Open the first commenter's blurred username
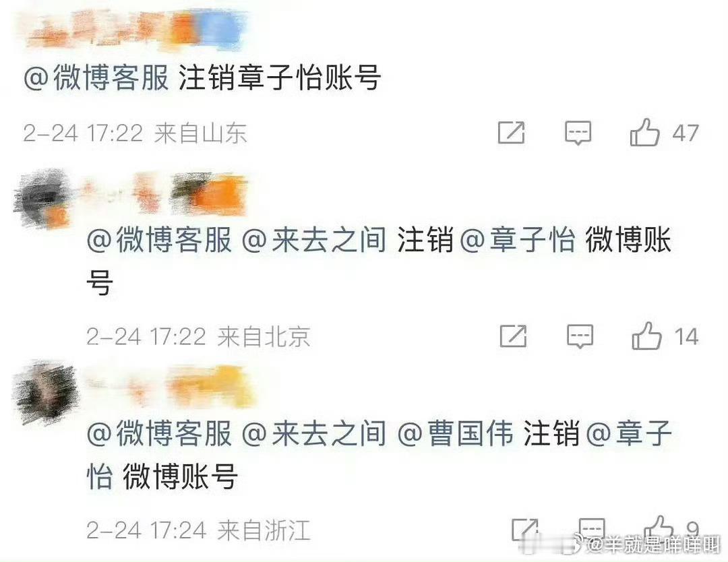 click(135, 29)
